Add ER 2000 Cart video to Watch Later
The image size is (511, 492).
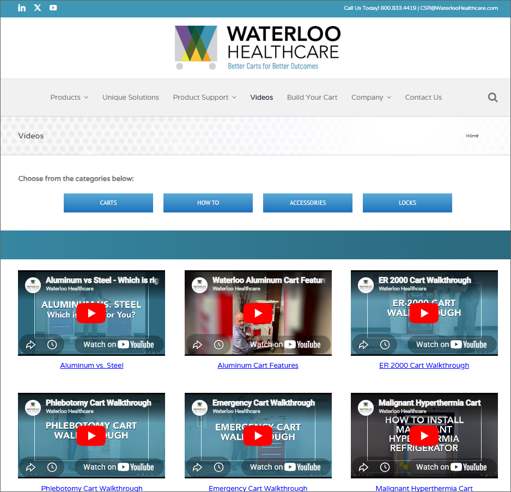385,345
